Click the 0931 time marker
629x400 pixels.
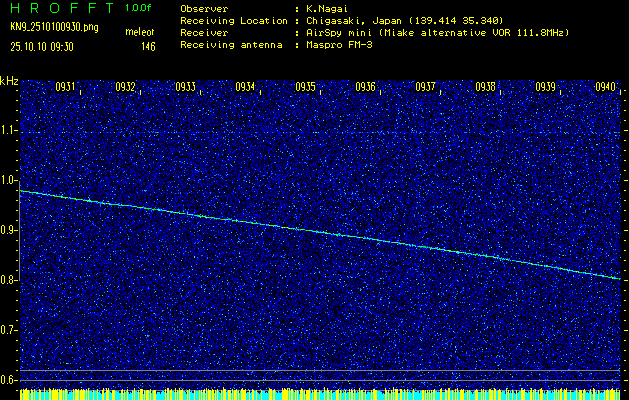click(x=65, y=87)
